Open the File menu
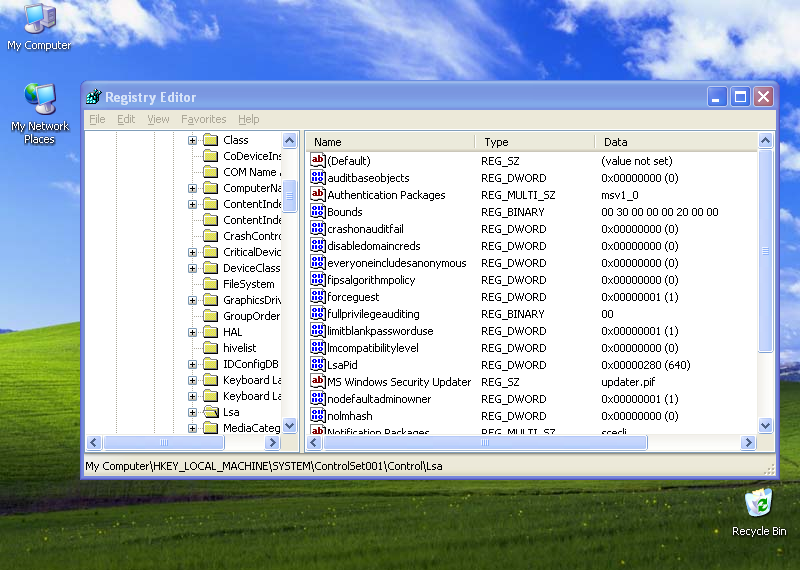This screenshot has height=570, width=800. (97, 119)
